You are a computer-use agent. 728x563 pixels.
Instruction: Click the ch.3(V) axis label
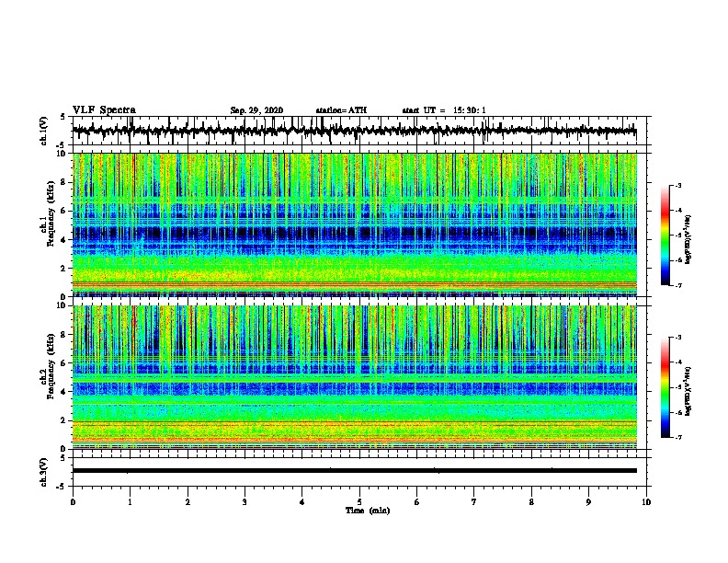[44, 472]
